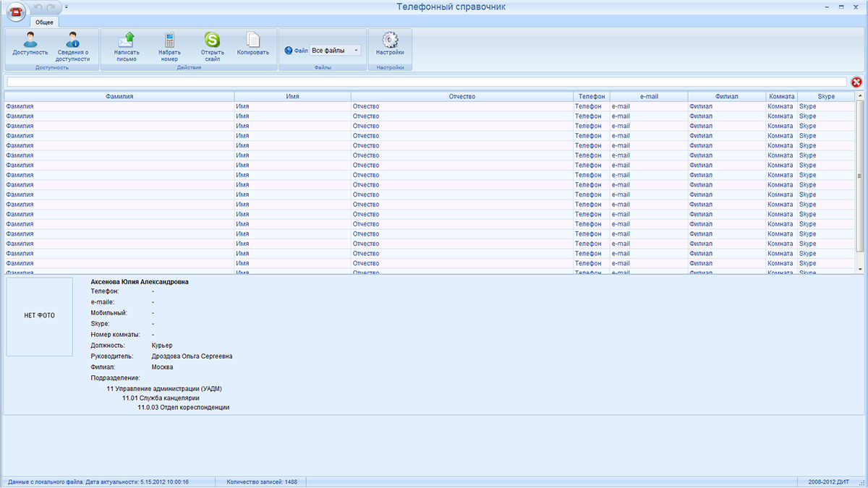Click status text Данные с локального файла
The height and width of the screenshot is (488, 868).
(45, 481)
